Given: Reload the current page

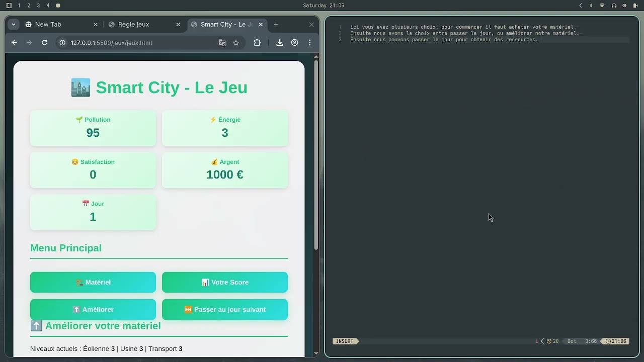Looking at the screenshot, I should click(44, 43).
